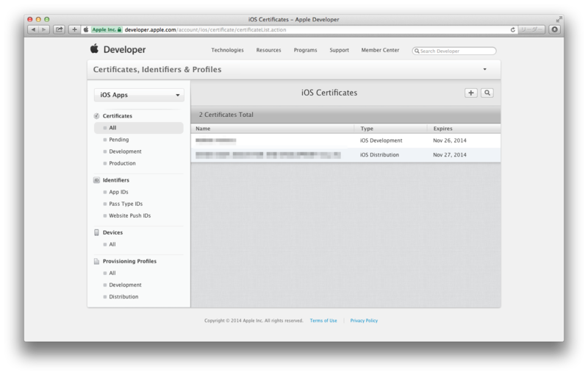The image size is (588, 375).
Task: Select Development under Provisioning Profiles
Action: (125, 285)
